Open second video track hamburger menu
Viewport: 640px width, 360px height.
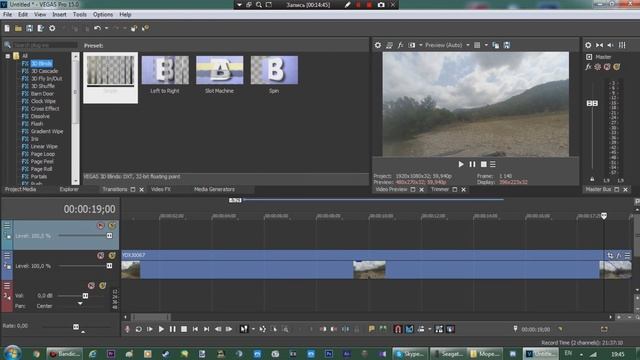pyautogui.click(x=7, y=256)
